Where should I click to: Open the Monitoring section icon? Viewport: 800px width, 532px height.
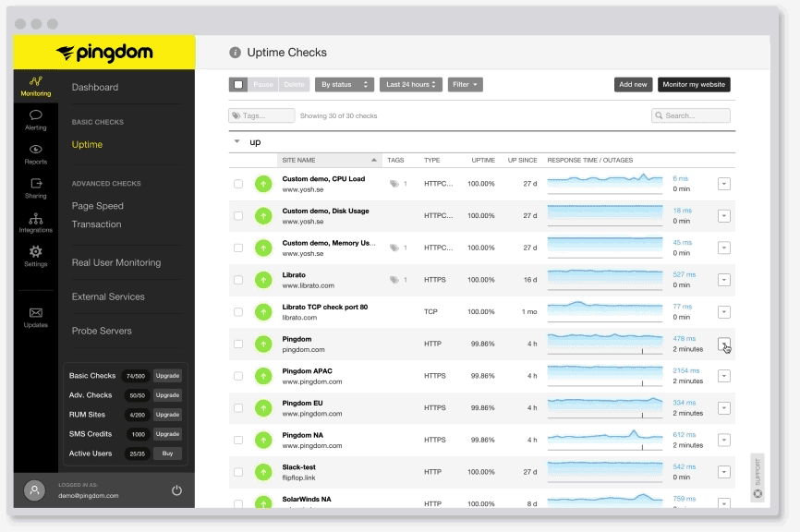click(x=35, y=86)
